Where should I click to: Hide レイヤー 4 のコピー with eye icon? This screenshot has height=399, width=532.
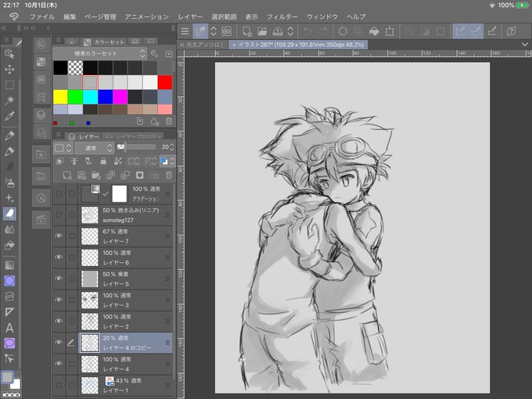[59, 342]
